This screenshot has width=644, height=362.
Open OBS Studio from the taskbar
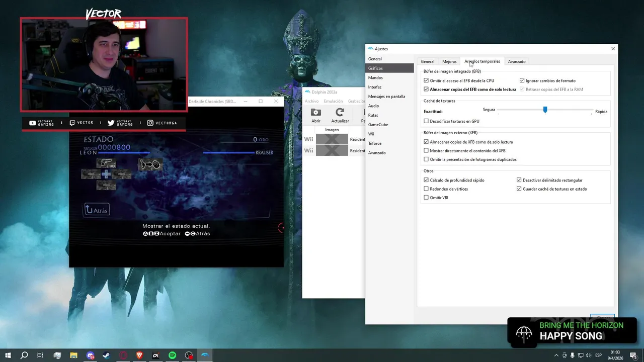click(x=189, y=355)
